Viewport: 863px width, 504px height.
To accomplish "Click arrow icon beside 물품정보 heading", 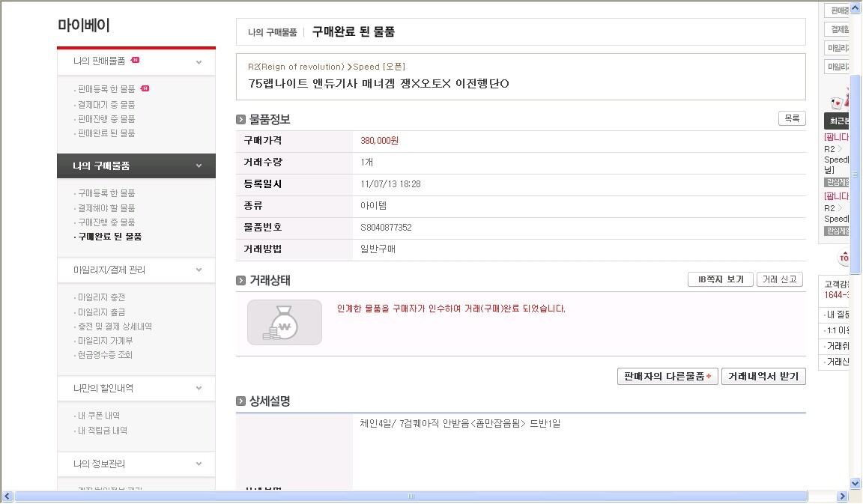I will pos(241,119).
